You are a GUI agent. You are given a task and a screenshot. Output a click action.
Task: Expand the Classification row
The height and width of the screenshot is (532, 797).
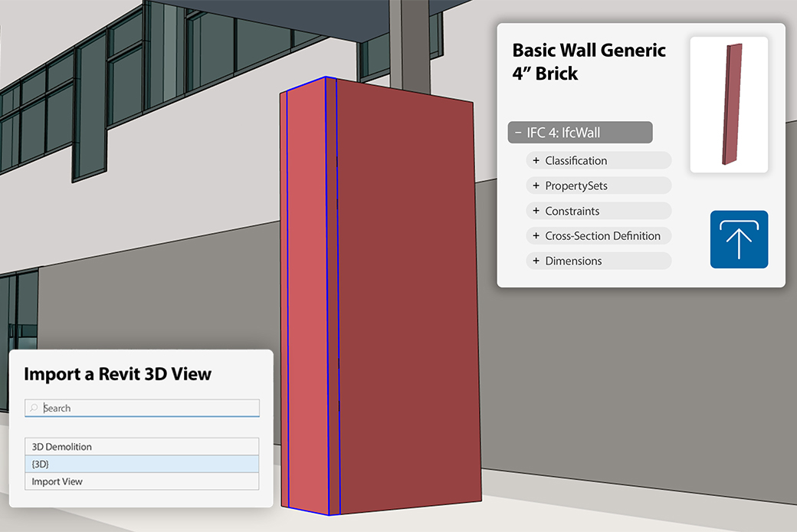[599, 161]
